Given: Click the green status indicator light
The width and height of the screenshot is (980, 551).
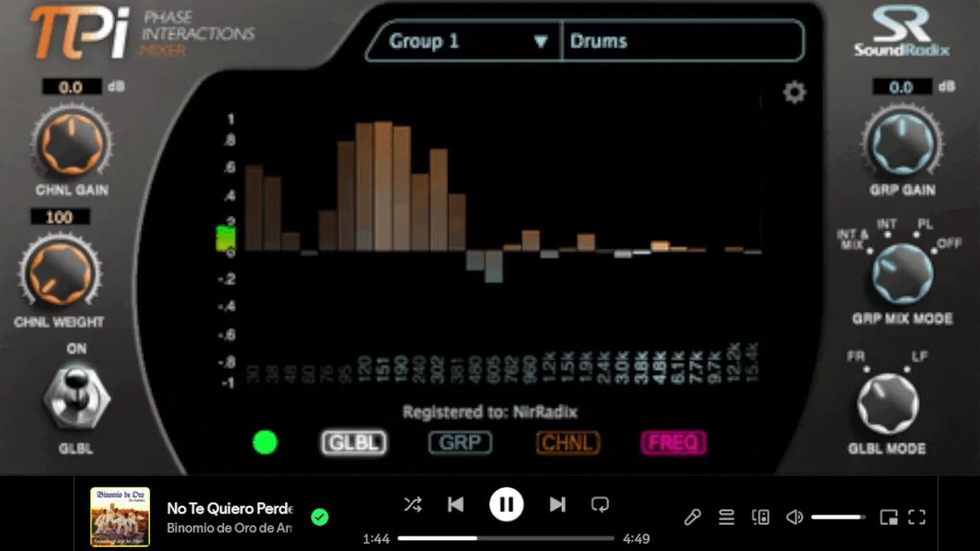Looking at the screenshot, I should point(265,442).
